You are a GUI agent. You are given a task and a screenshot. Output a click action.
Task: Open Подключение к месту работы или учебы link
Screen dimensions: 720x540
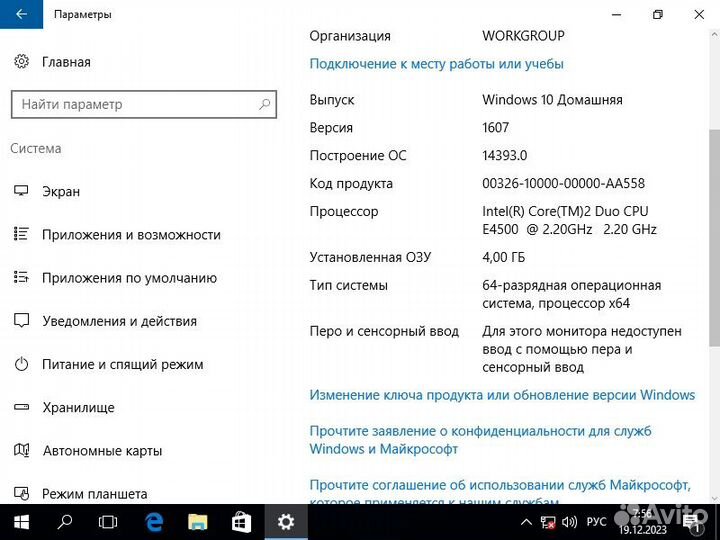click(x=436, y=63)
